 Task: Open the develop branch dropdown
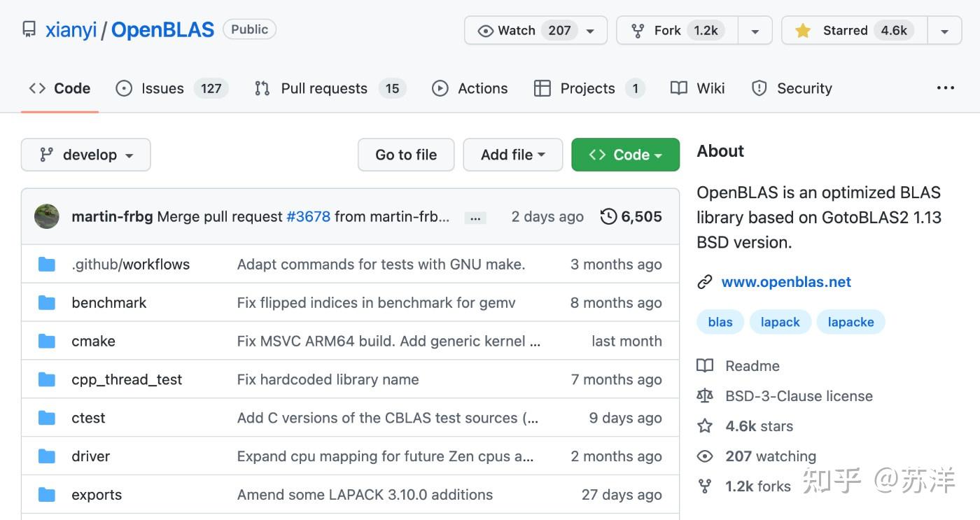(x=86, y=155)
